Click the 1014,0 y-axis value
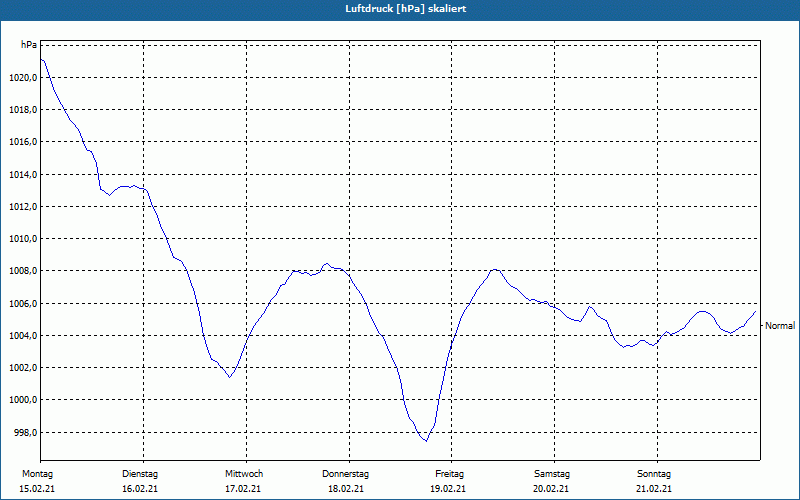The width and height of the screenshot is (800, 500). [23, 174]
